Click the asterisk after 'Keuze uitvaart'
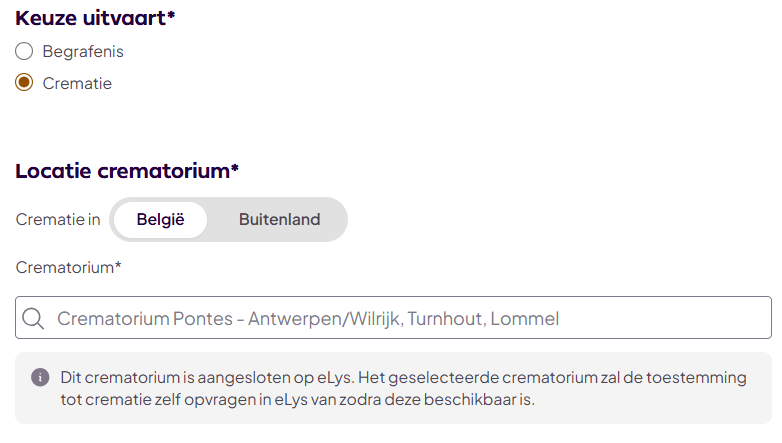 [x=171, y=15]
